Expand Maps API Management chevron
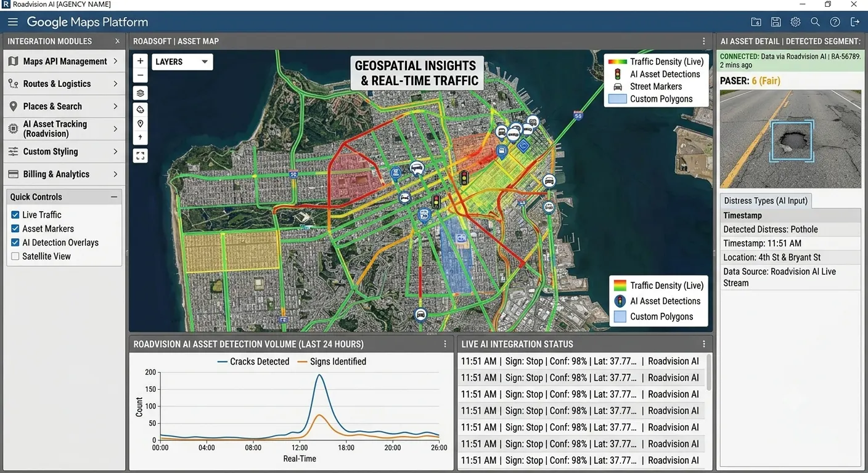This screenshot has width=868, height=473. click(x=115, y=62)
